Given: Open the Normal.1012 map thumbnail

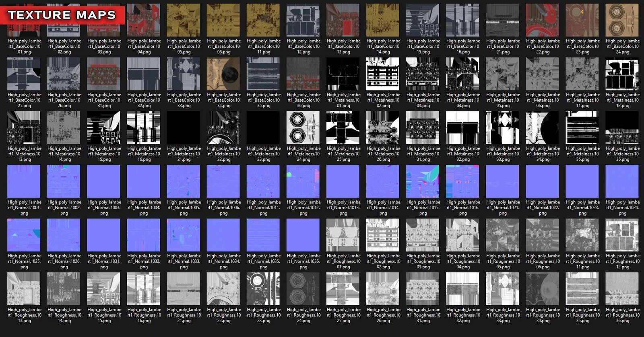Looking at the screenshot, I should point(303,181).
